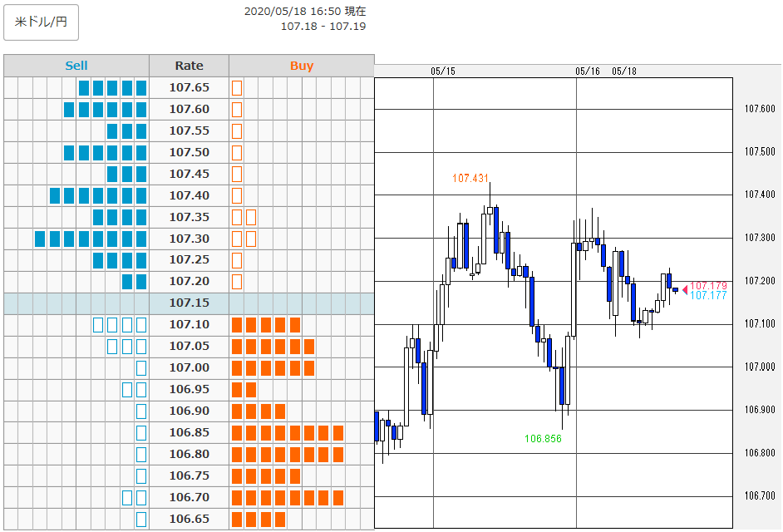Click the blue price label 107.177
Image resolution: width=783 pixels, height=532 pixels.
(708, 295)
